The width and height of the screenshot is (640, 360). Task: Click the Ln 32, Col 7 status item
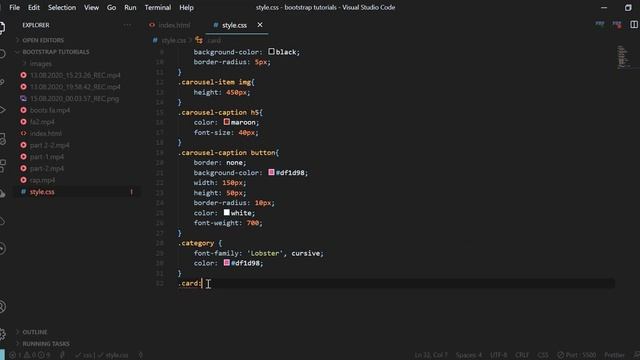pyautogui.click(x=431, y=355)
